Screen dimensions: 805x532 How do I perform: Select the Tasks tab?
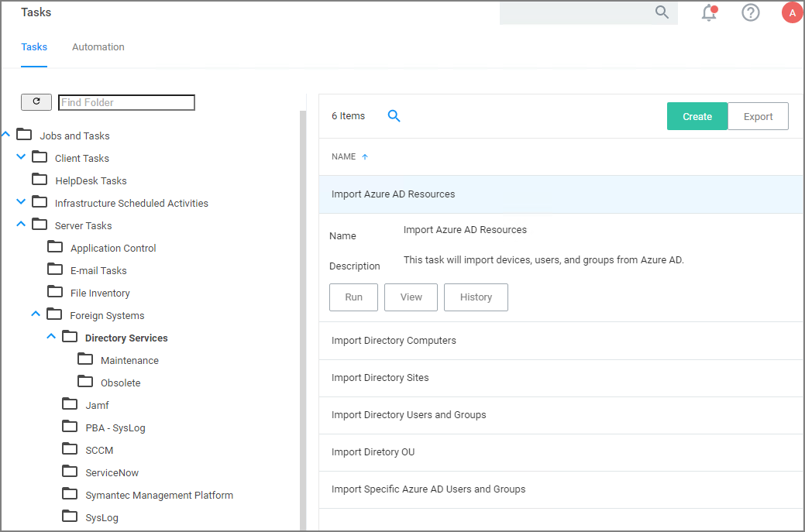[34, 46]
